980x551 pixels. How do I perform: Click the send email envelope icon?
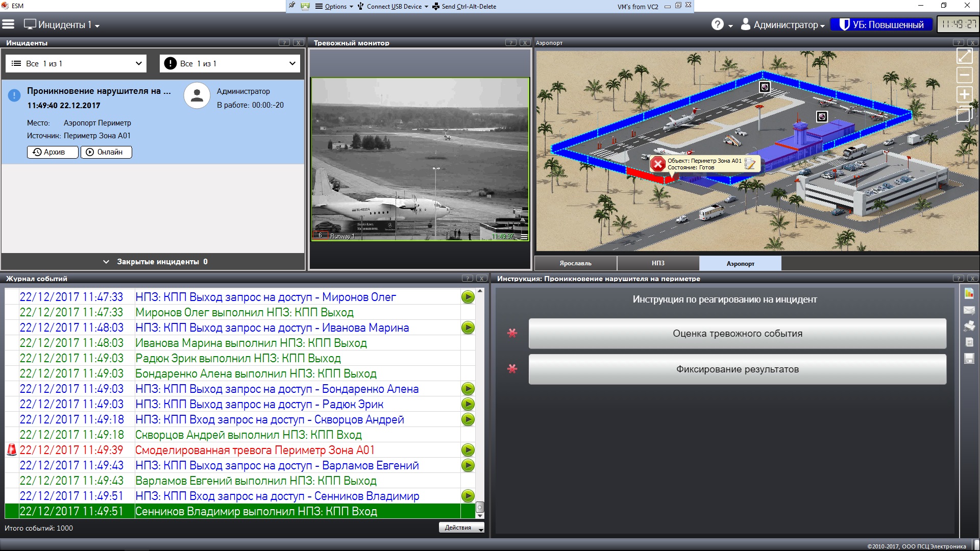click(969, 310)
